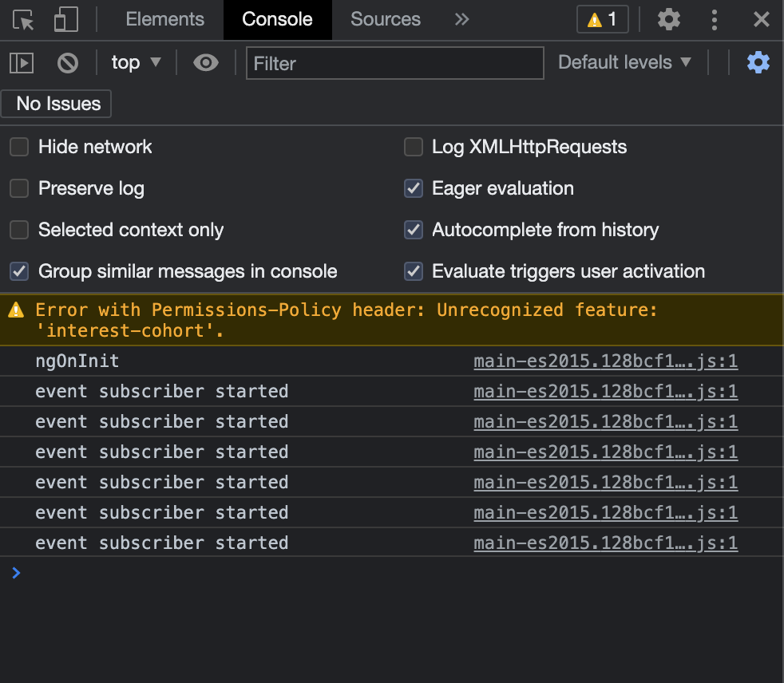Screen dimensions: 784x683
Task: Close DevTools with the X icon
Action: tap(761, 20)
